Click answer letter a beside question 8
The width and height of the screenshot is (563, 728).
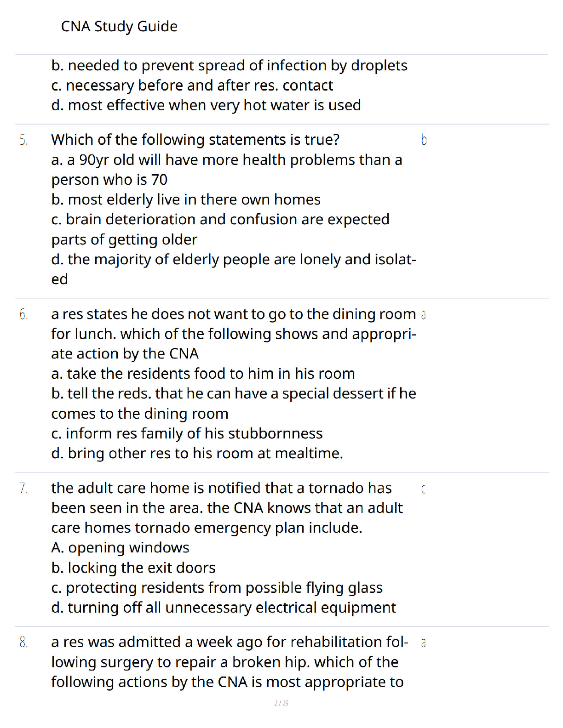click(424, 643)
